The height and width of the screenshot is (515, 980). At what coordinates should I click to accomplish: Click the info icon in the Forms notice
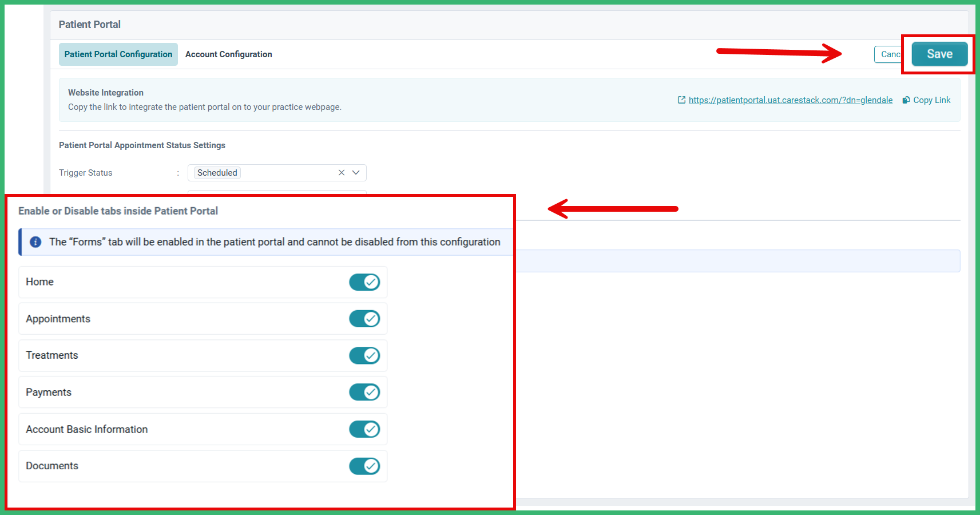pyautogui.click(x=35, y=241)
